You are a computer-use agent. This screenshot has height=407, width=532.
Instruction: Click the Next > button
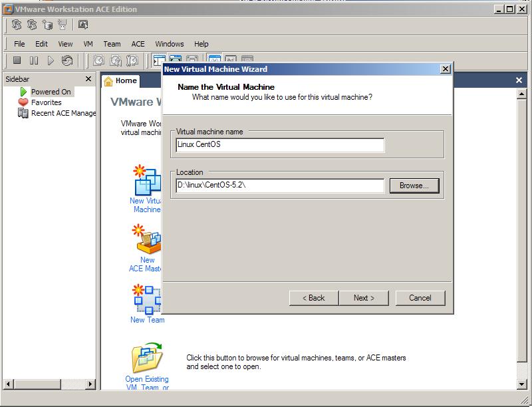click(x=364, y=297)
